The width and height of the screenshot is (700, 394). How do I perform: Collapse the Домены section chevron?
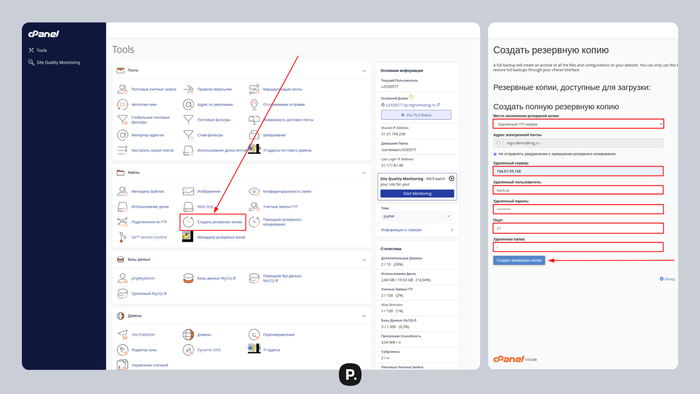pyautogui.click(x=364, y=316)
